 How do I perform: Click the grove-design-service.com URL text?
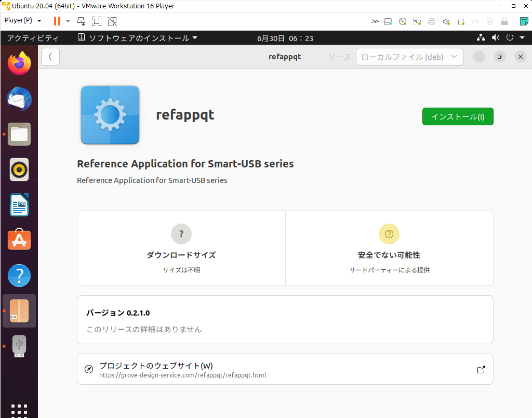pyautogui.click(x=182, y=375)
